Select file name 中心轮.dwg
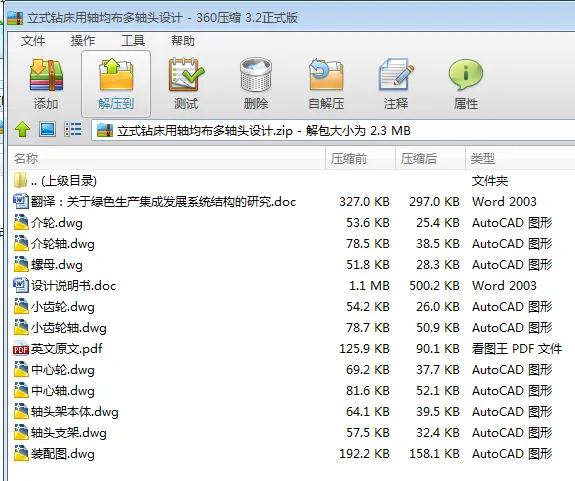The height and width of the screenshot is (481, 575). pyautogui.click(x=63, y=370)
